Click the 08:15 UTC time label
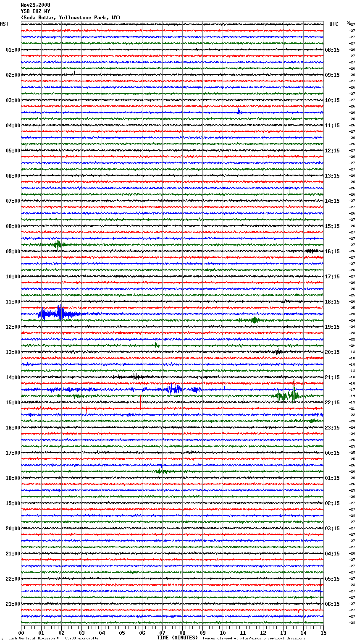 [x=332, y=50]
